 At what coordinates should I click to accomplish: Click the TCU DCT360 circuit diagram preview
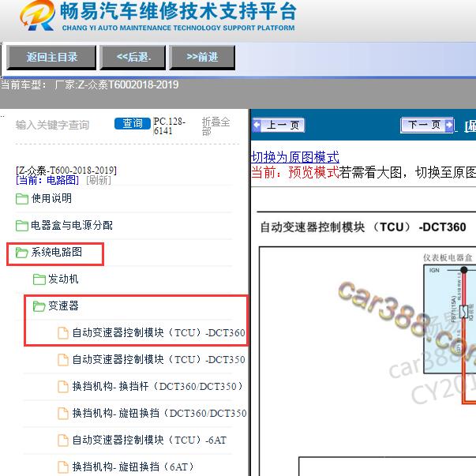[x=368, y=362]
